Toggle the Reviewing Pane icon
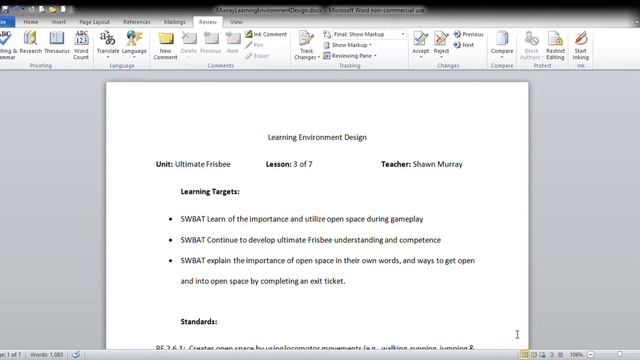This screenshot has height=360, width=640. tap(327, 56)
